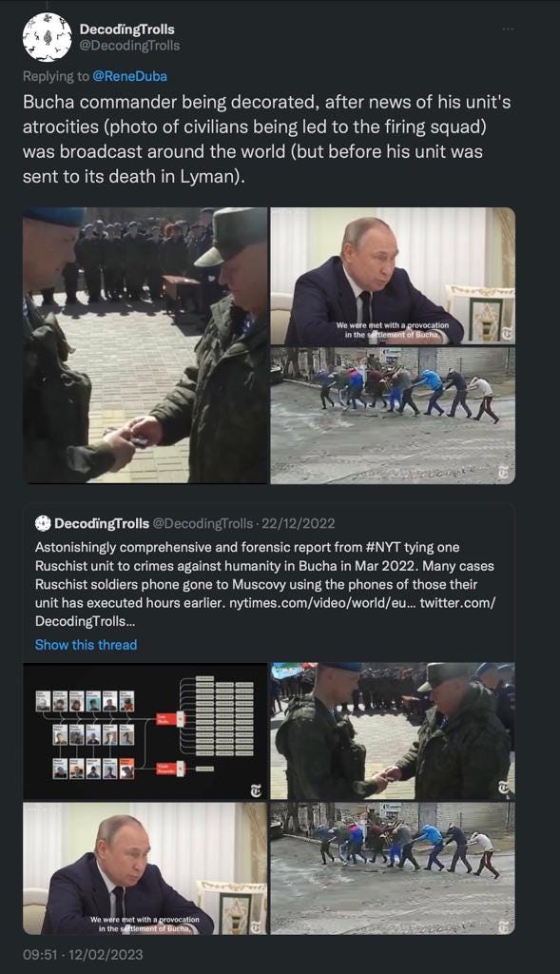Open the @ReneDuba mention link
Image resolution: width=560 pixels, height=974 pixels.
click(129, 76)
